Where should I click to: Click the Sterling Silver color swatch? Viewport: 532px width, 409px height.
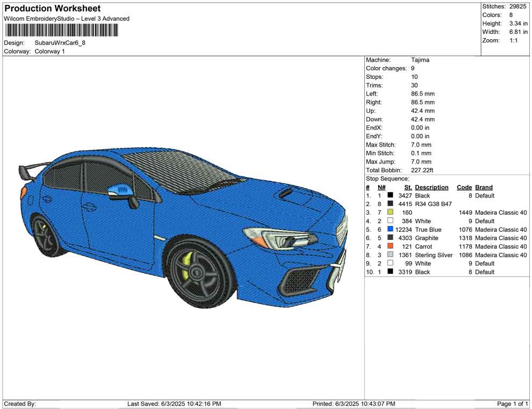click(390, 255)
